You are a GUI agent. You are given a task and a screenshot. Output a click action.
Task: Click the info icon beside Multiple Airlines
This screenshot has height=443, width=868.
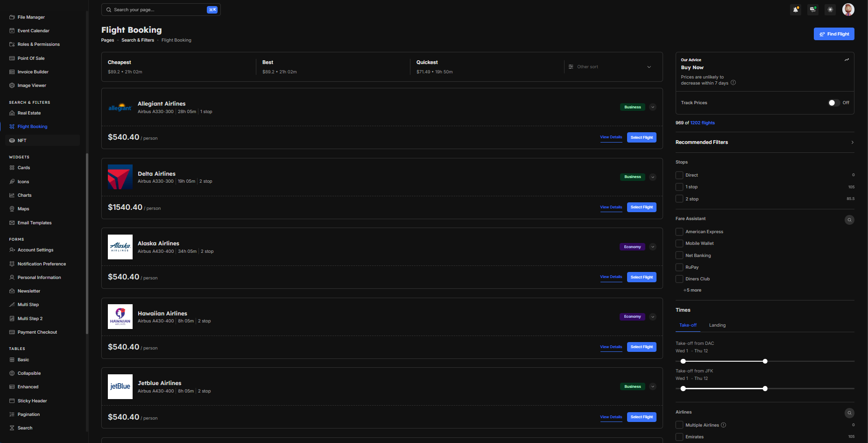[x=723, y=425]
